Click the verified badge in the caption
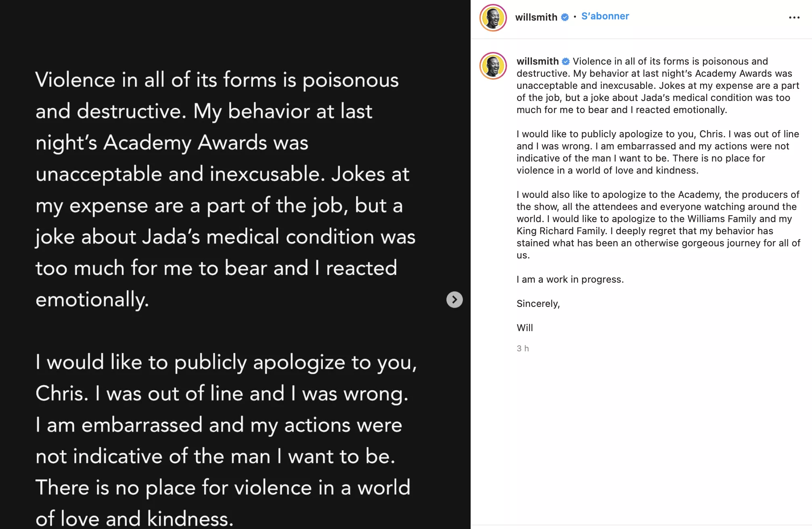This screenshot has width=812, height=529. (x=566, y=61)
